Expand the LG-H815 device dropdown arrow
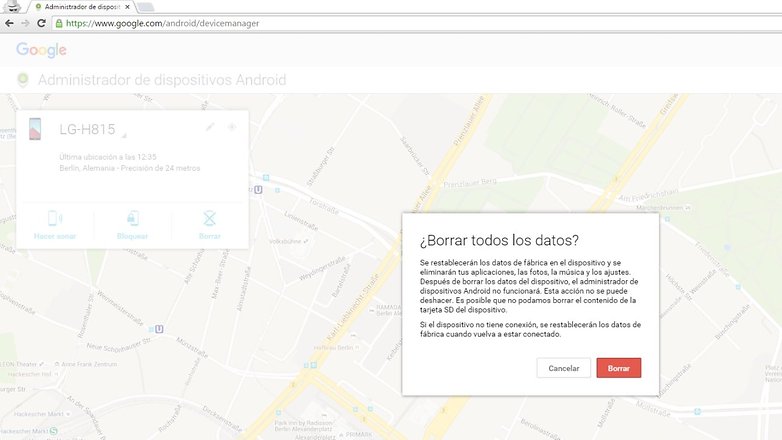The width and height of the screenshot is (782, 440). tap(124, 135)
